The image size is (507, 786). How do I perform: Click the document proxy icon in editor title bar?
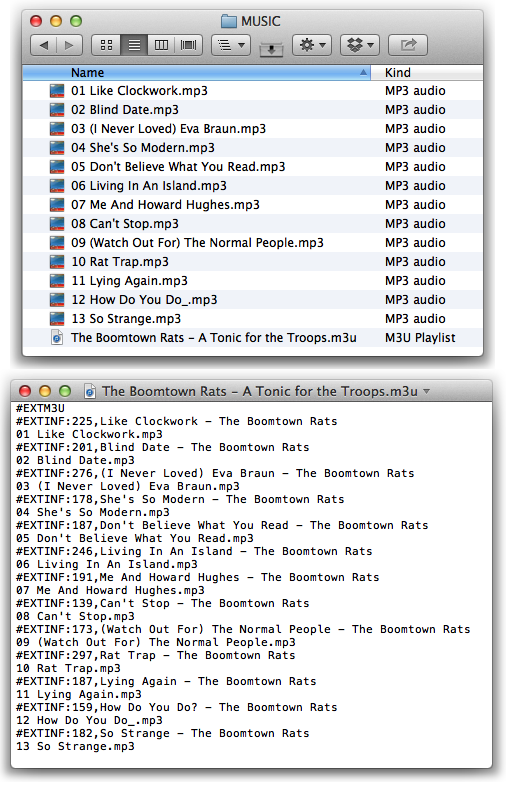pos(90,391)
